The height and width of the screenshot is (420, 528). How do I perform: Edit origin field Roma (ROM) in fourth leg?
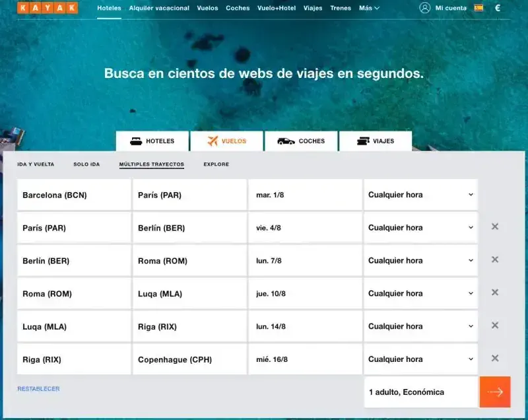pyautogui.click(x=74, y=293)
